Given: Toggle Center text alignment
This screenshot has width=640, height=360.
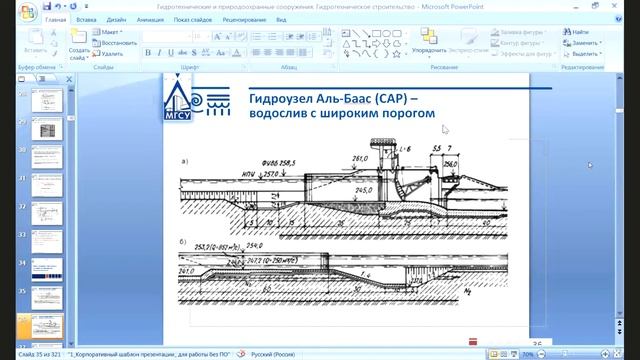Looking at the screenshot, I should (268, 53).
